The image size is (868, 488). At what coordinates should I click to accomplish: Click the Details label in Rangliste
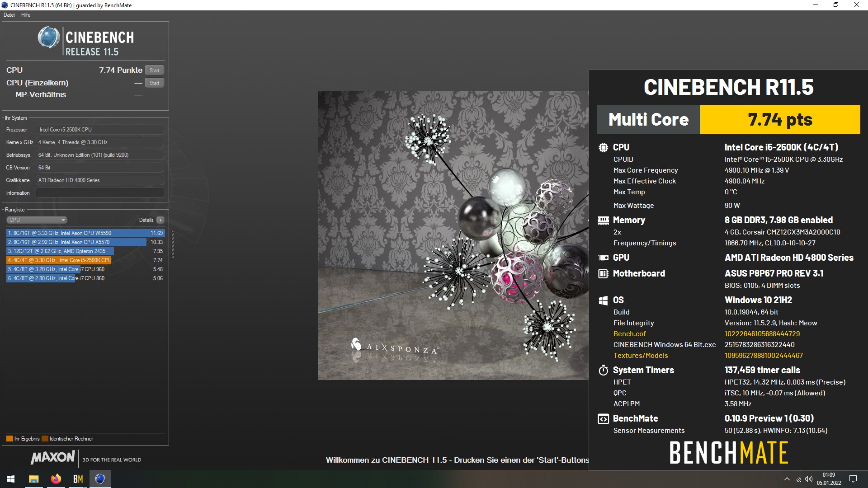tap(146, 220)
